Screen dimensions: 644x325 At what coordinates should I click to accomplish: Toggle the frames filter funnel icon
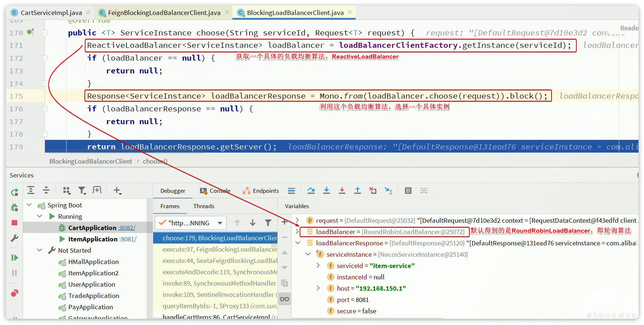pos(268,223)
